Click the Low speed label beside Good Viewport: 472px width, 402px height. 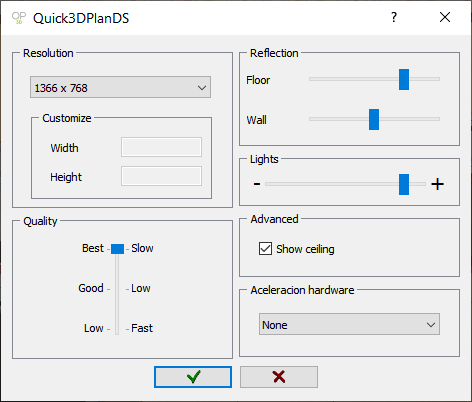pyautogui.click(x=141, y=288)
